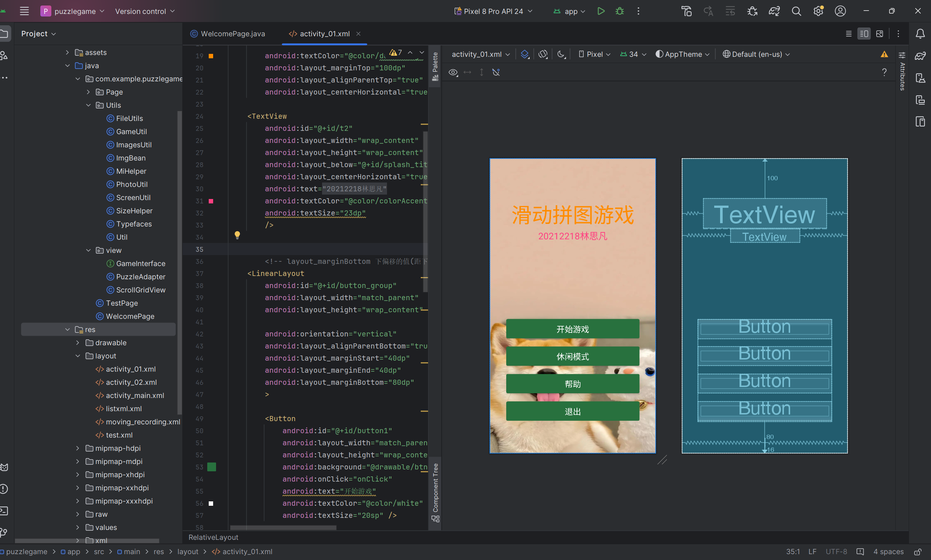
Task: Toggle the design view options eye icon
Action: pos(453,73)
